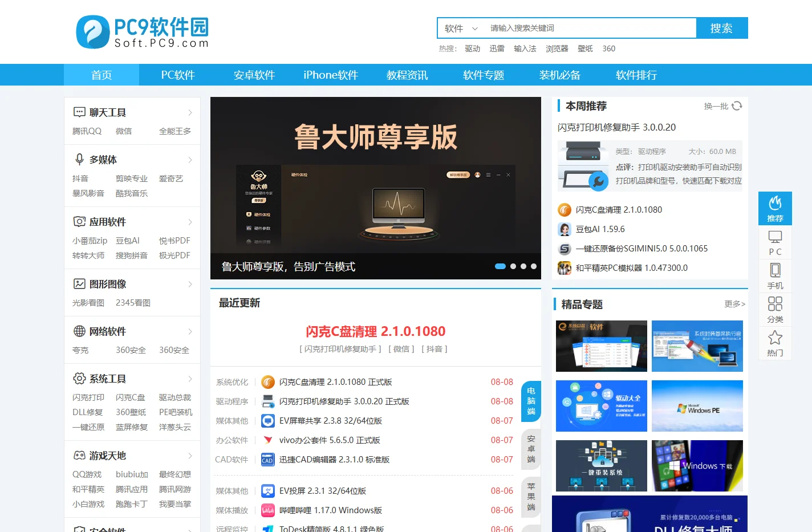Open the 搜狗拼音 link under 应用软件
Viewport: 812px width, 532px height.
[132, 255]
